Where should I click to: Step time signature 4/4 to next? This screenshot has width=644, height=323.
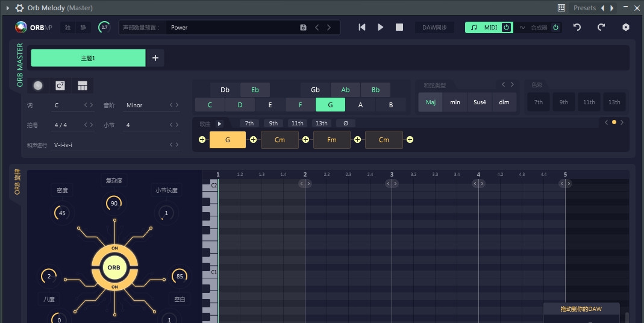tap(91, 125)
